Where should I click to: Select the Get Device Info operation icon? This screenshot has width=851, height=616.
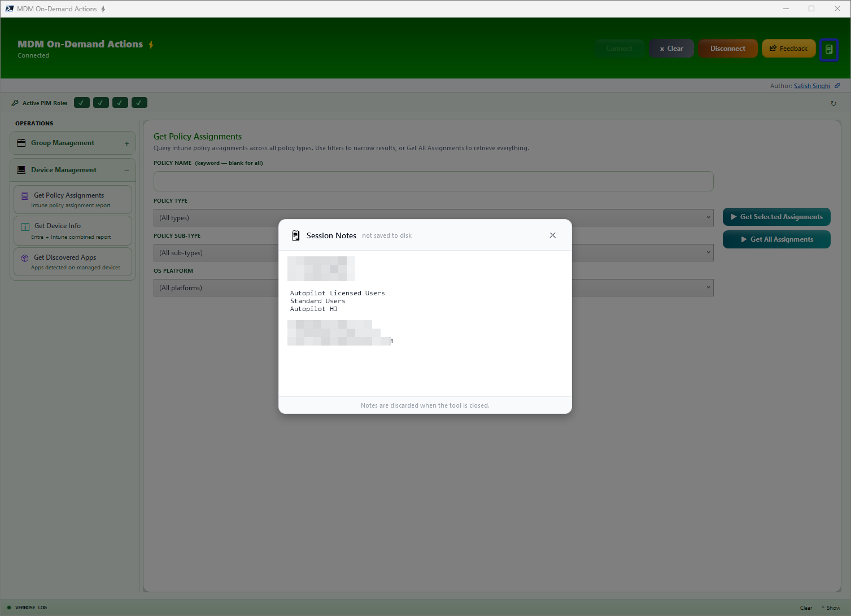pyautogui.click(x=24, y=226)
